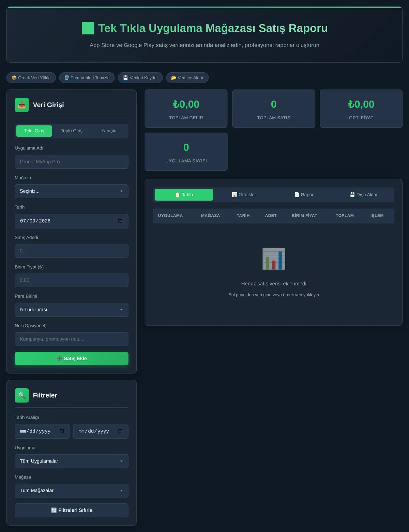Open the Dışa Aktar tab
409x532 pixels.
click(x=364, y=195)
